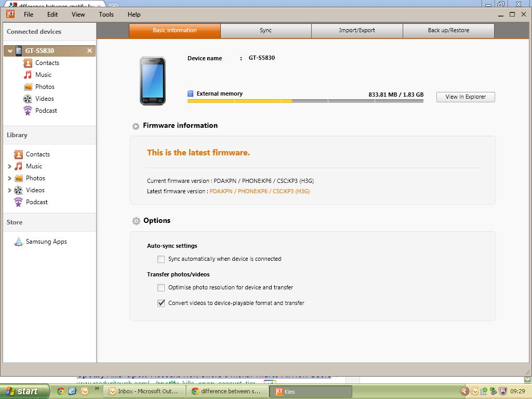Collapse the GT-S5830 device tree arrow
Screen dimensions: 532x399
pos(10,51)
